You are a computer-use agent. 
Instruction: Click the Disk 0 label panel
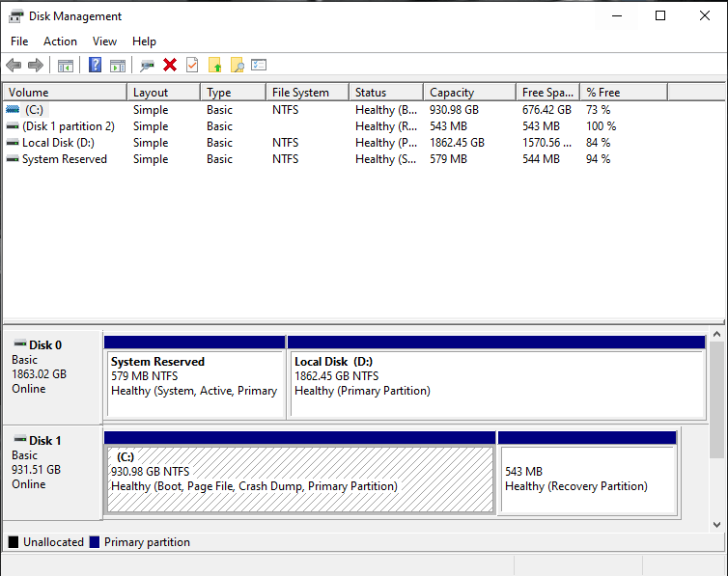pos(52,377)
